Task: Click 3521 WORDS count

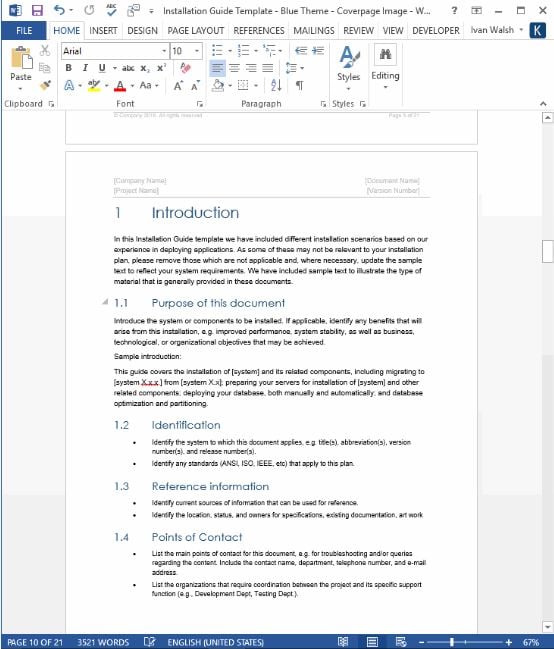Action: (x=103, y=642)
